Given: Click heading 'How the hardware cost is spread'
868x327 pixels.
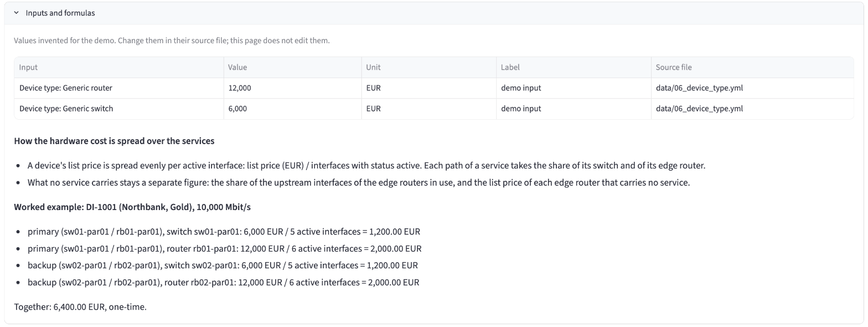Looking at the screenshot, I should click(x=114, y=141).
